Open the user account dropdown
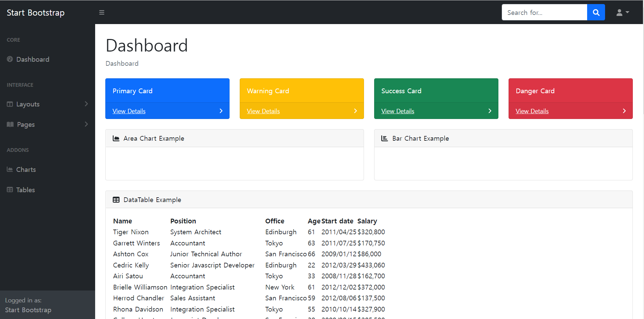The image size is (644, 319). (623, 13)
